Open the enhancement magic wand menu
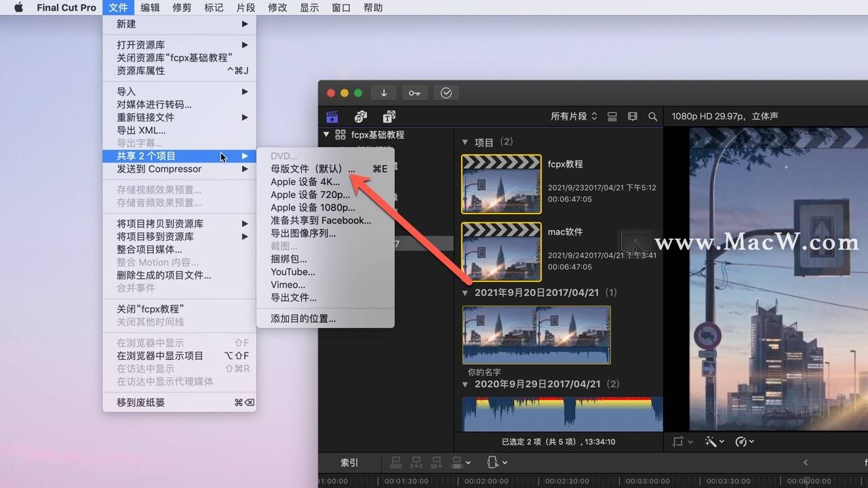Image resolution: width=868 pixels, height=488 pixels. pos(714,441)
